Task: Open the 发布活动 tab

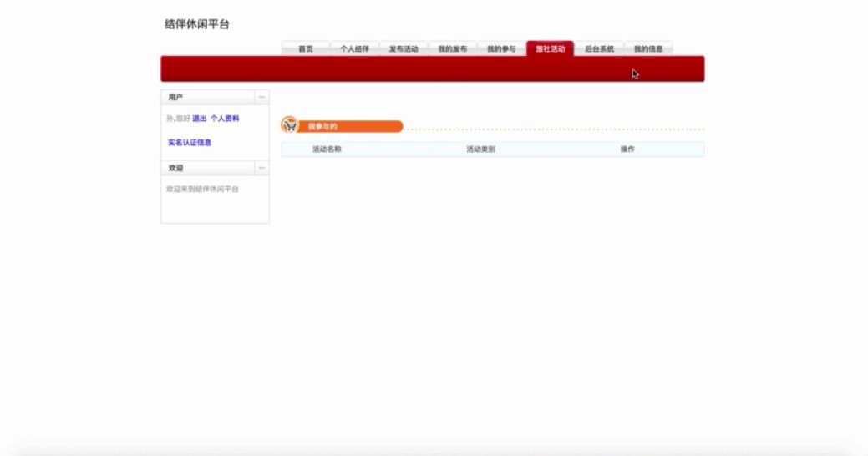Action: [x=404, y=48]
